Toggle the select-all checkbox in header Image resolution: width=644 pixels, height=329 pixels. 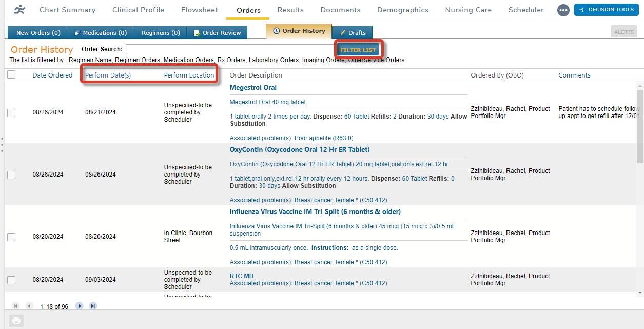point(11,75)
